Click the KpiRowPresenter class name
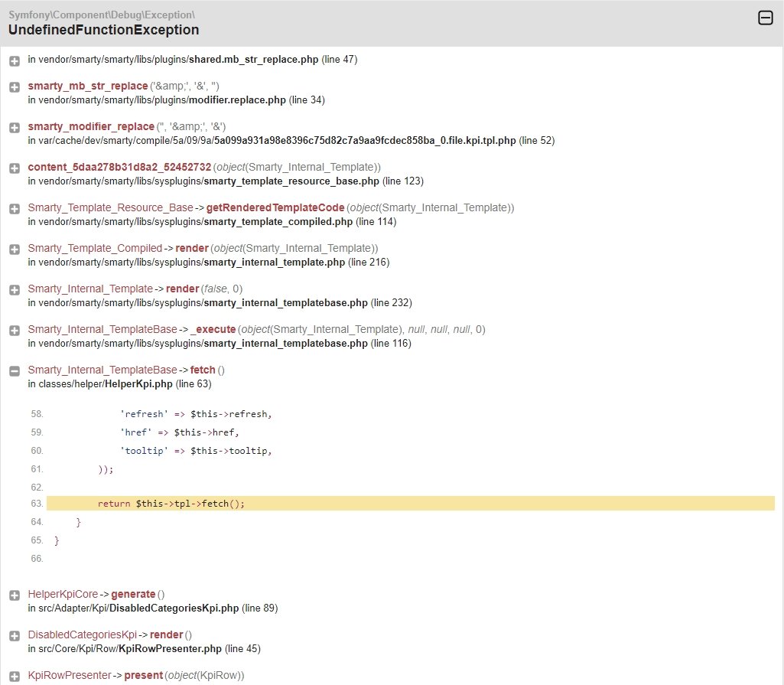784x685 pixels. coord(70,675)
